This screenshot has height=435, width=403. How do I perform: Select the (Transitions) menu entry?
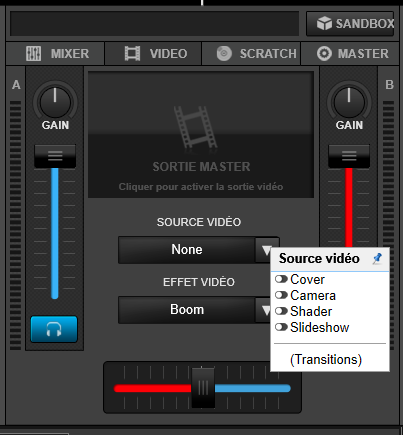pyautogui.click(x=326, y=359)
